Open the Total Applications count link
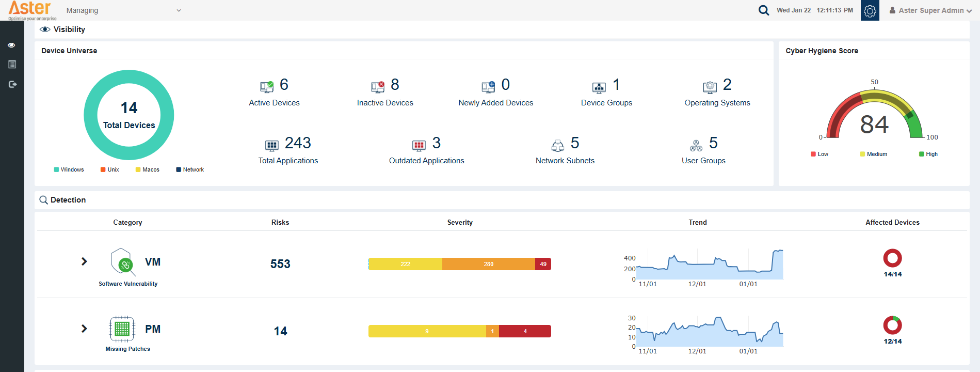Screen dimensions: 980x372 click(x=298, y=143)
